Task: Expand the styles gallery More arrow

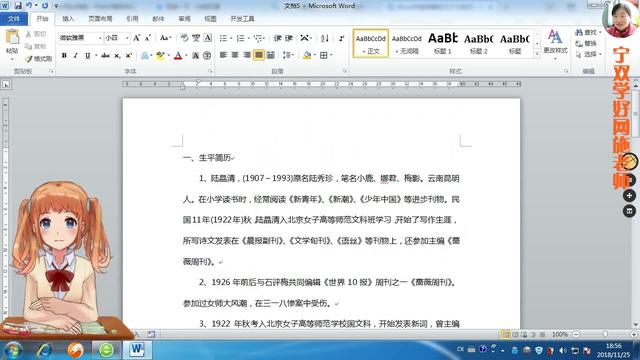Action: pos(537,53)
